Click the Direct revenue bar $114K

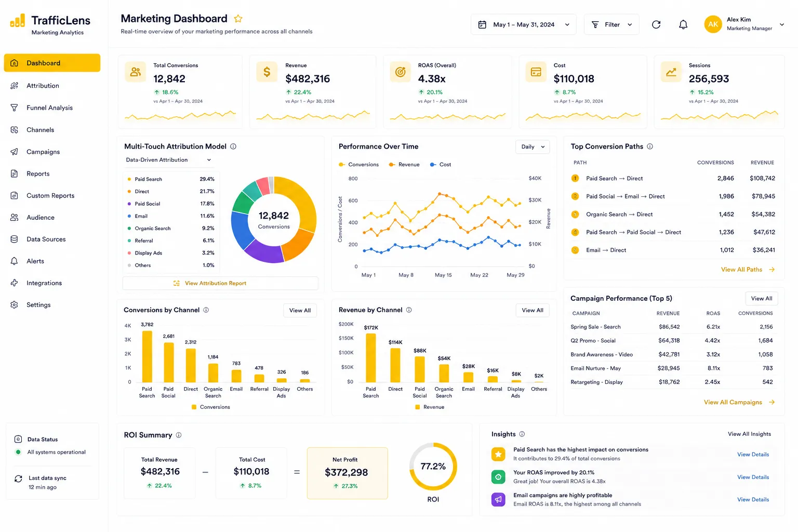[395, 365]
